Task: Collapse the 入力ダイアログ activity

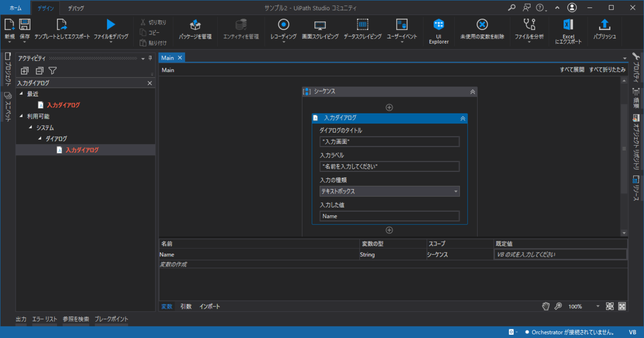Action: coord(463,118)
